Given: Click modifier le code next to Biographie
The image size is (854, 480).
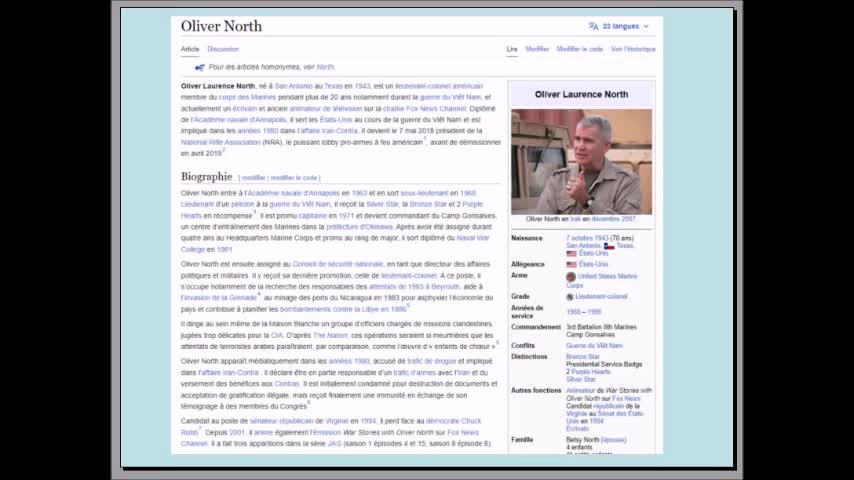Looking at the screenshot, I should (x=294, y=178).
